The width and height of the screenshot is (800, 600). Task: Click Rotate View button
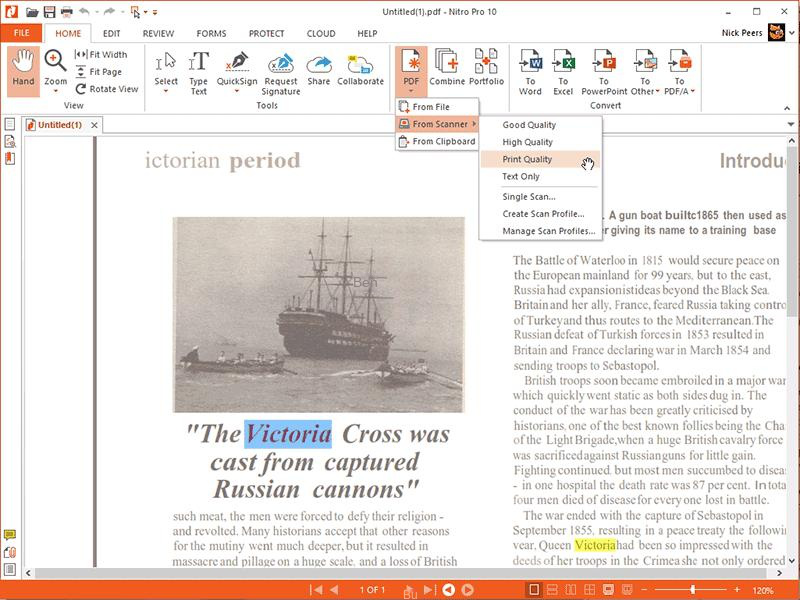(107, 89)
